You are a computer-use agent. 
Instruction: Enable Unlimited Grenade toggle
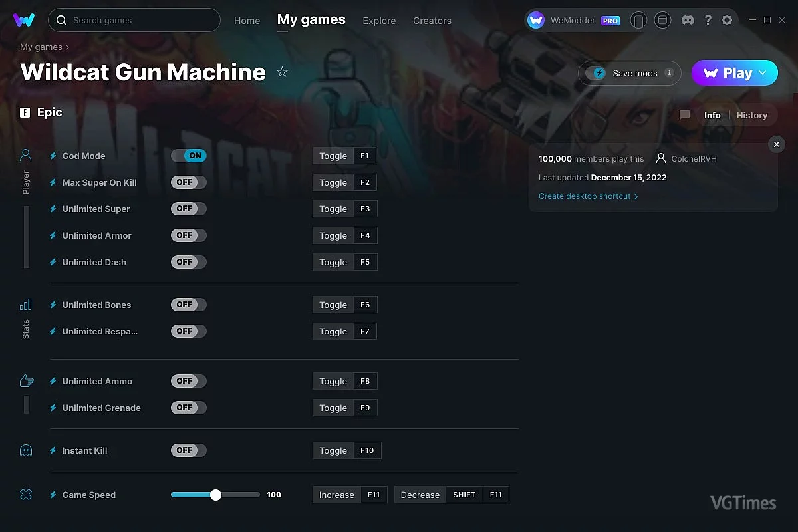189,408
